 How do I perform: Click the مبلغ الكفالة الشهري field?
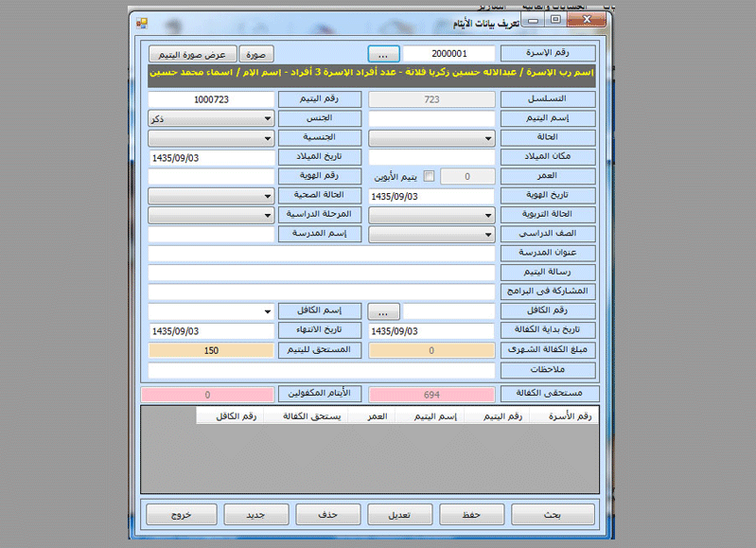click(x=431, y=350)
